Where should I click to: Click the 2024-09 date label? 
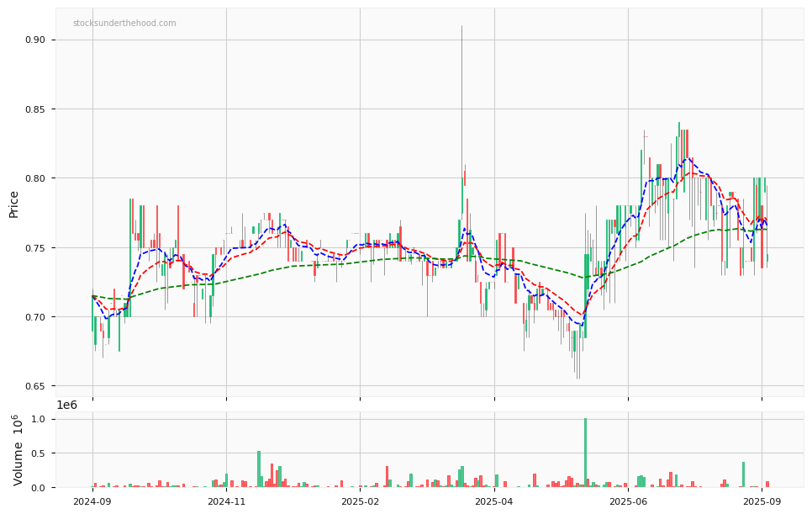92,501
